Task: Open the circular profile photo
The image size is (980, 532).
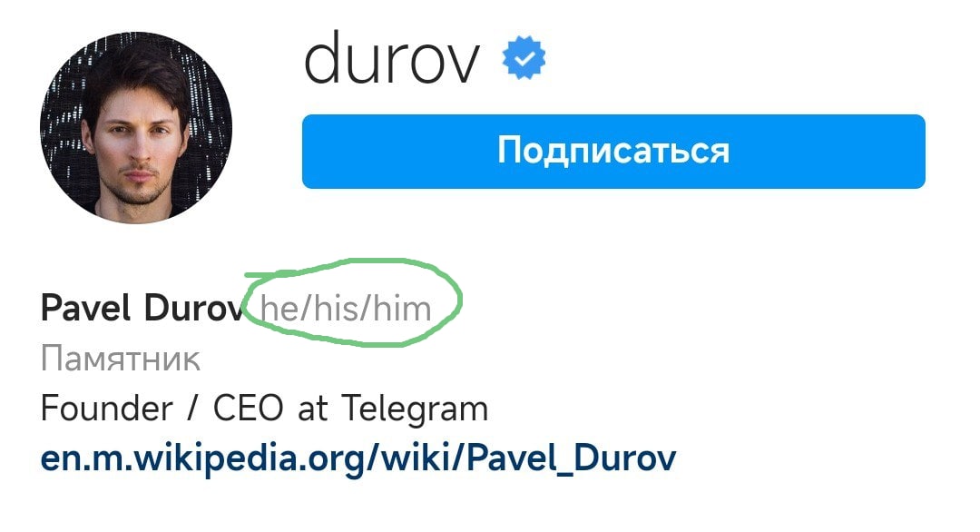Action: (135, 127)
